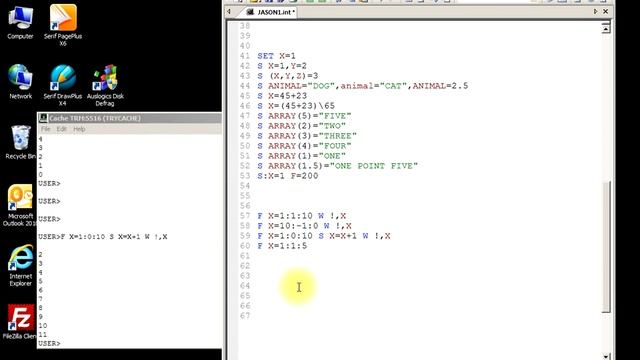This screenshot has height=360, width=640.
Task: Click terminal output value 10
Action: click(42, 326)
